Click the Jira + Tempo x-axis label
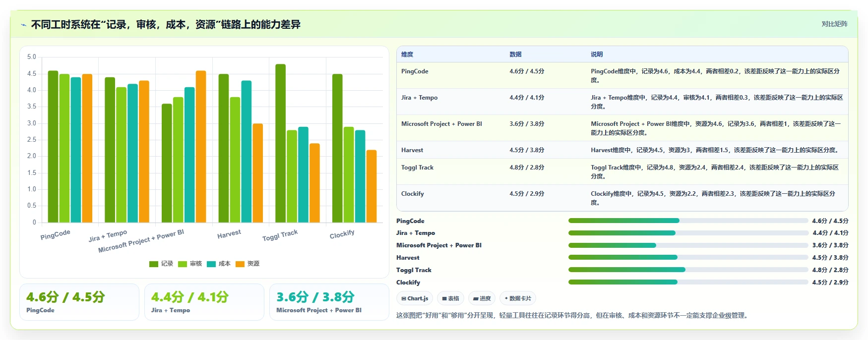Screen dimensions: 868x340 [x=108, y=235]
